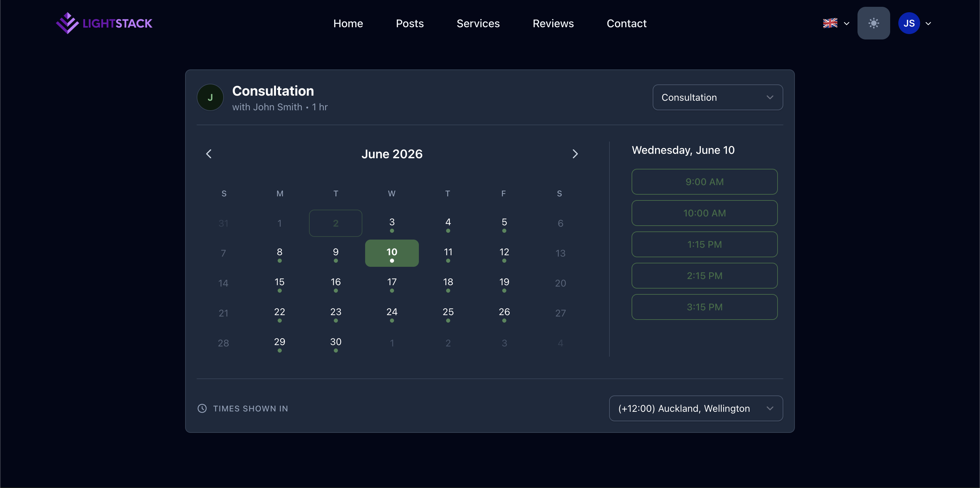Select June 4 on the calendar
The height and width of the screenshot is (488, 980).
[448, 223]
